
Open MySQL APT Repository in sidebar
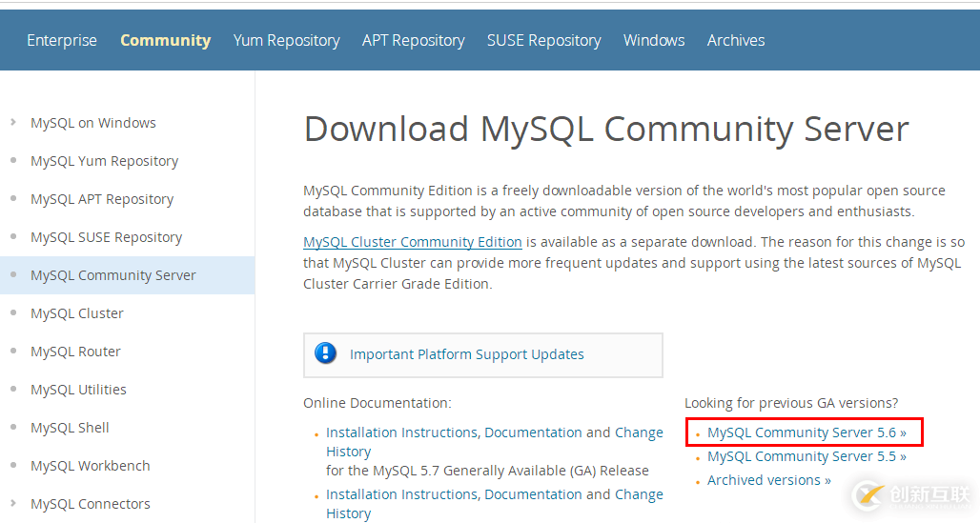pos(102,199)
